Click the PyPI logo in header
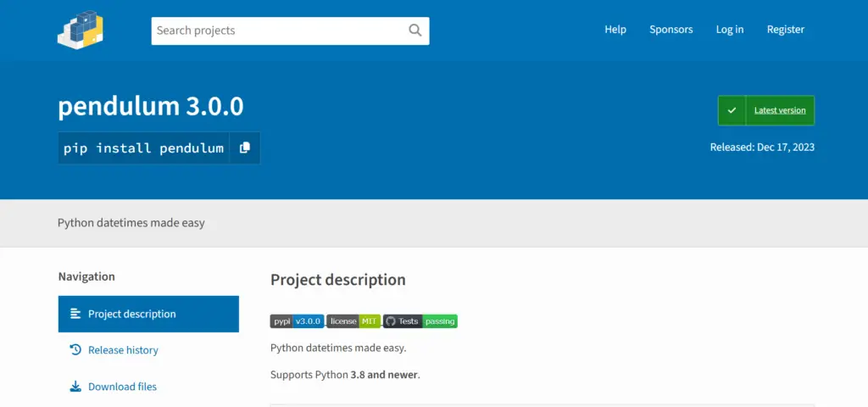 pos(81,30)
